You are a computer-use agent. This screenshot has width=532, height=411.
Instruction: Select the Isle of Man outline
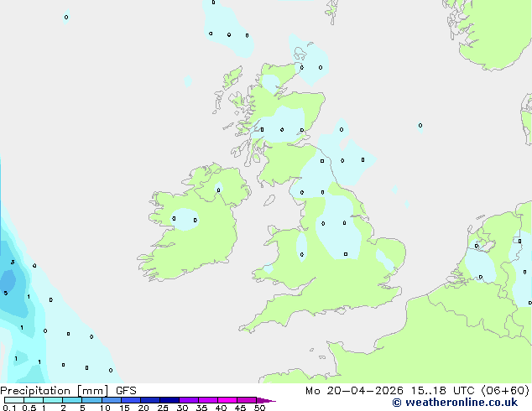pos(269,200)
